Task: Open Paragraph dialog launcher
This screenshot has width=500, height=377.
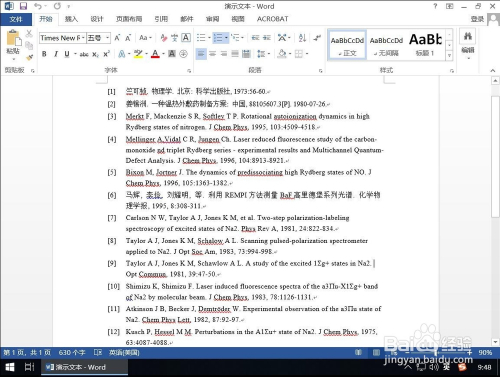Action: [321, 71]
